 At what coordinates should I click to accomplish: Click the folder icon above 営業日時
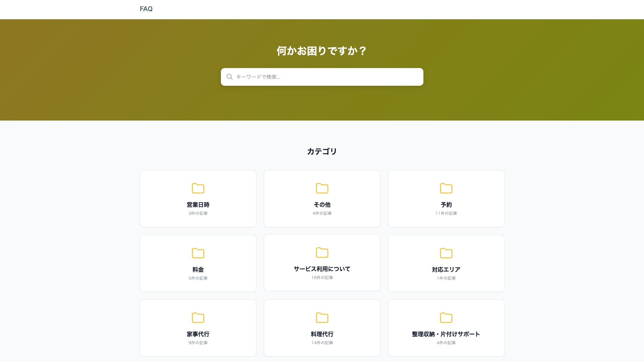198,188
